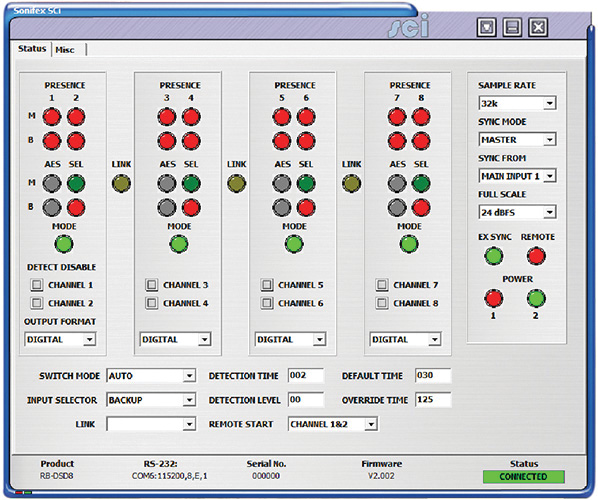The width and height of the screenshot is (598, 500).
Task: Click the product name RB-DSD8
Action: coord(56,476)
